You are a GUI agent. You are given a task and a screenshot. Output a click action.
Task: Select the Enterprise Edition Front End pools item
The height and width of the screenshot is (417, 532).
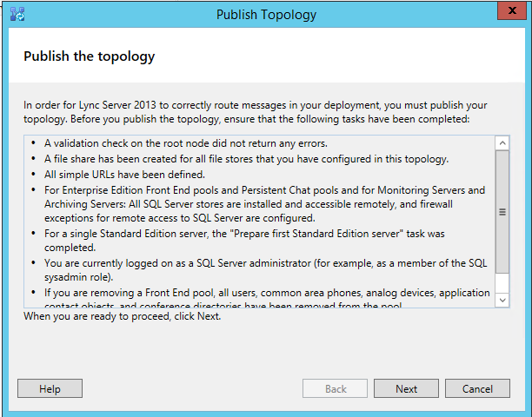click(x=264, y=204)
